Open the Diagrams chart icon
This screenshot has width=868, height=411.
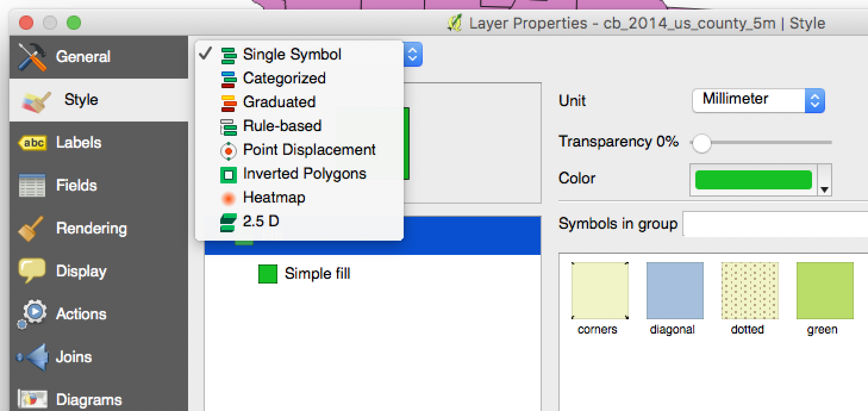[x=32, y=399]
